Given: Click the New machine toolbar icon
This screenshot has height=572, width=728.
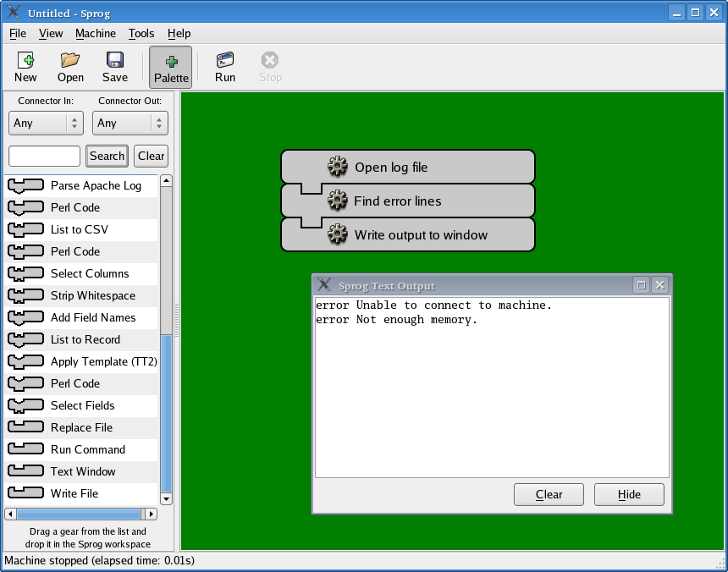Looking at the screenshot, I should coord(25,67).
